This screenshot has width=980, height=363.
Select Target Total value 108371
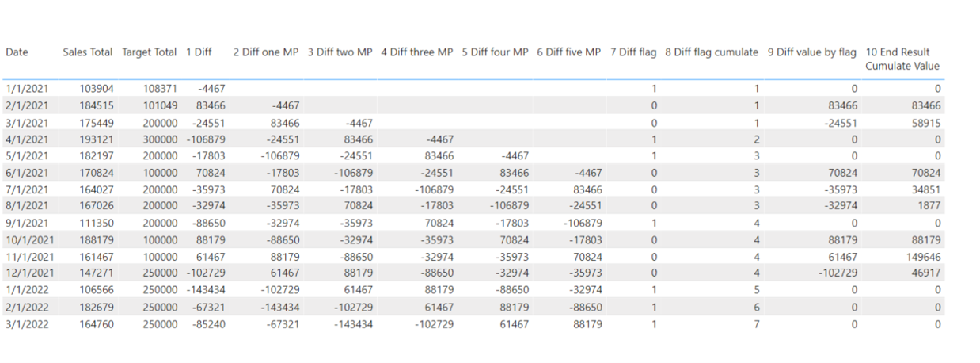coord(160,89)
